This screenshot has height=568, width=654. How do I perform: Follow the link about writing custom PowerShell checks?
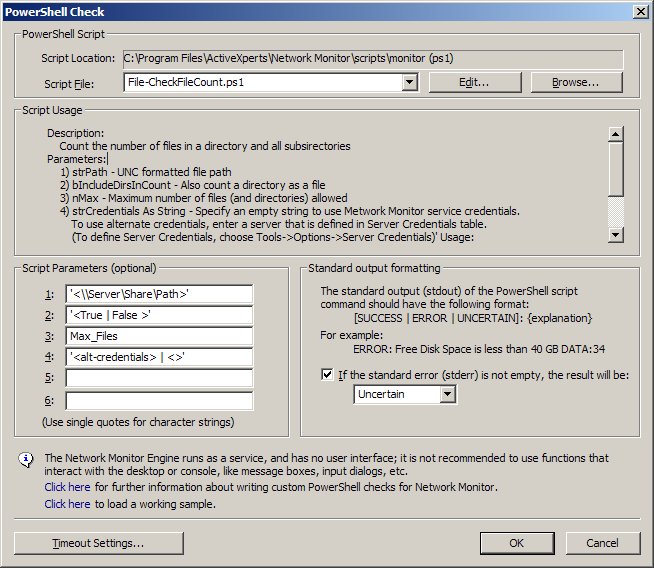67,487
